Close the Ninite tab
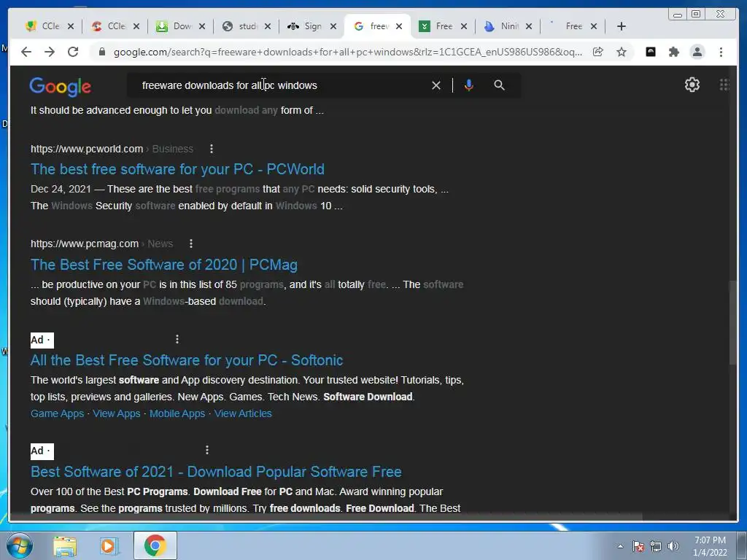The width and height of the screenshot is (747, 560). [x=529, y=26]
